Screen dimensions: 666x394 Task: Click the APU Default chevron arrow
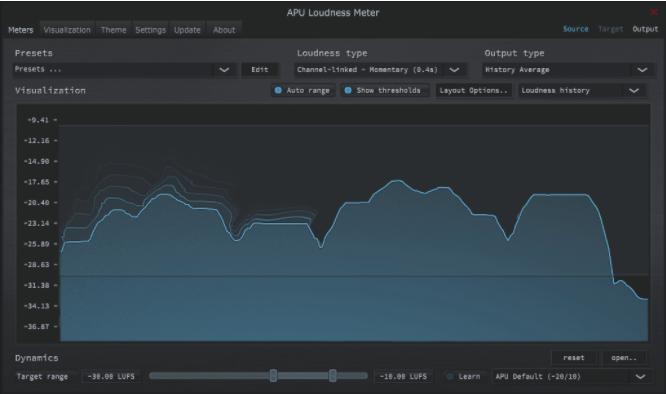(641, 377)
